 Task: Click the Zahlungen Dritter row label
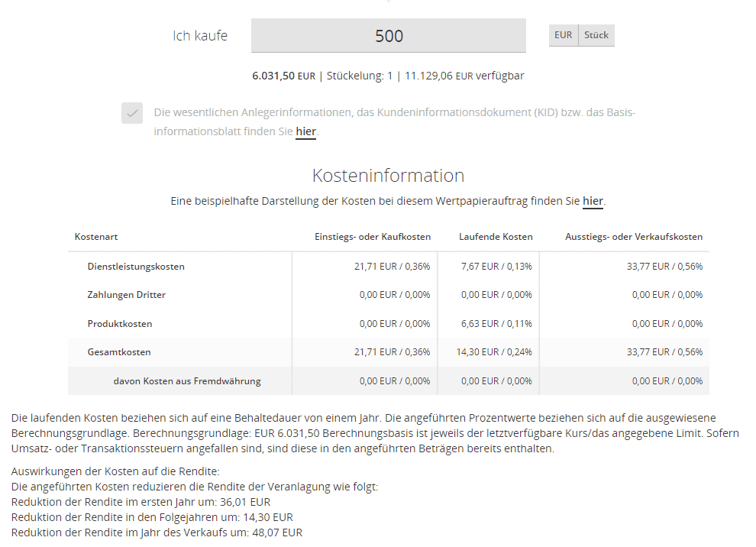126,295
